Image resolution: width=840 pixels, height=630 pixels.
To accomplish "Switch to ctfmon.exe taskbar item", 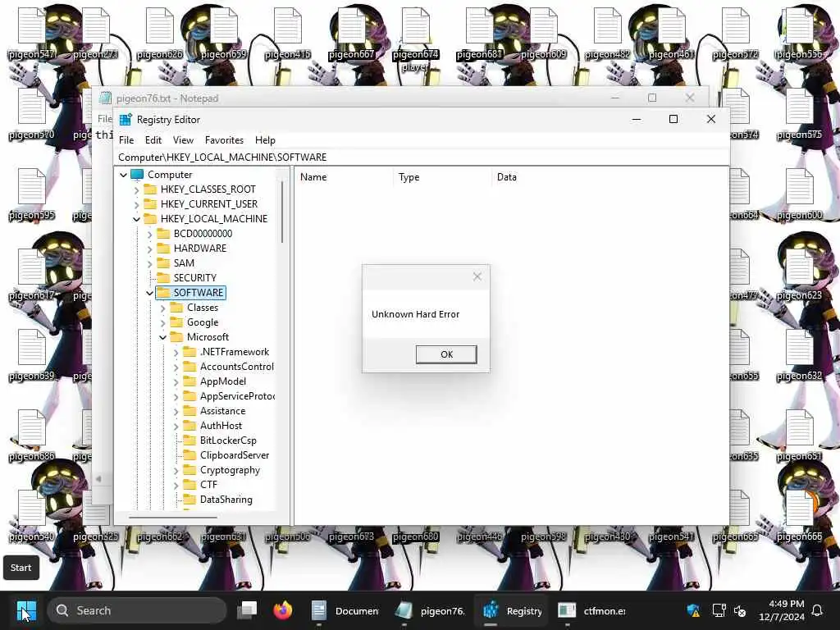I will click(x=591, y=610).
